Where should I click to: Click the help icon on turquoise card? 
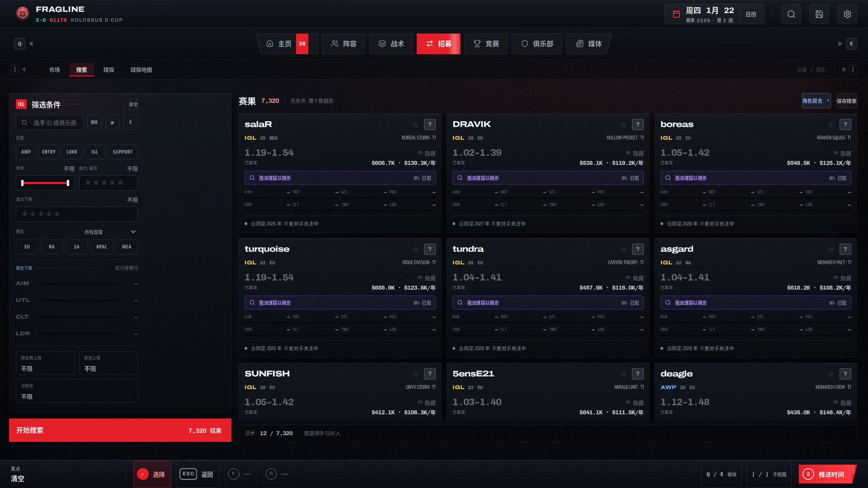pyautogui.click(x=429, y=249)
